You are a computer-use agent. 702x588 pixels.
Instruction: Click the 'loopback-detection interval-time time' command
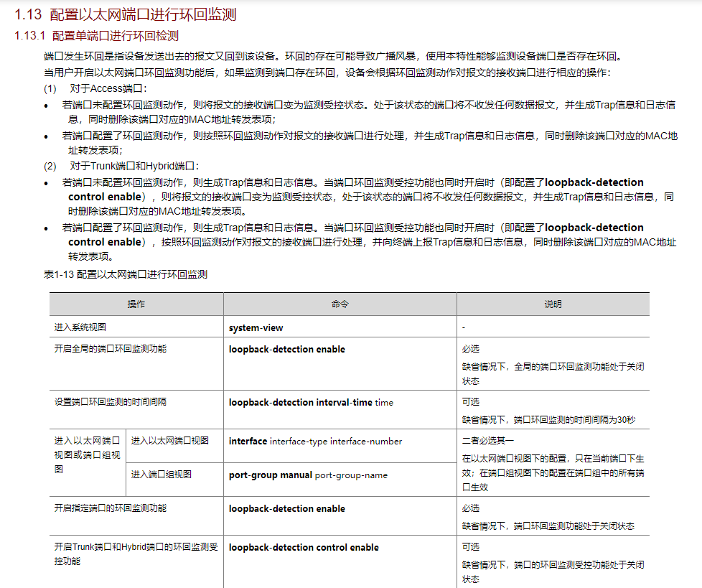tap(311, 402)
